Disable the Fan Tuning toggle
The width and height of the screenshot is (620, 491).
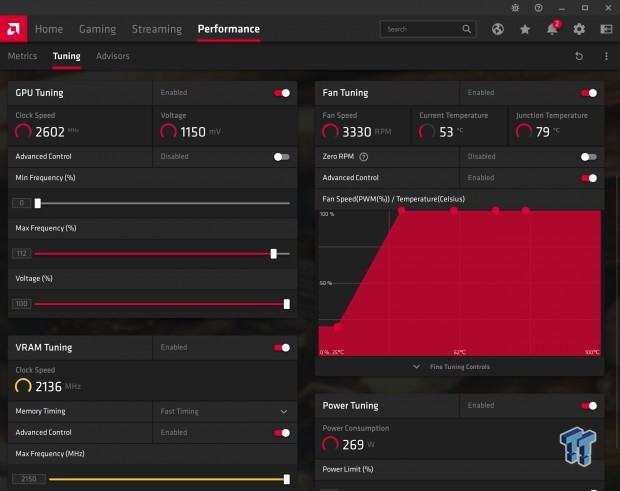point(589,93)
